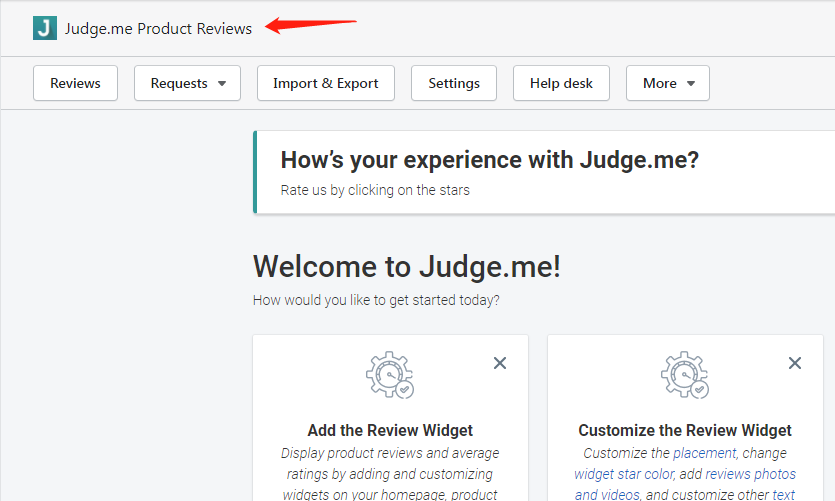
Task: Dismiss the Add the Review Widget card
Action: coord(500,363)
